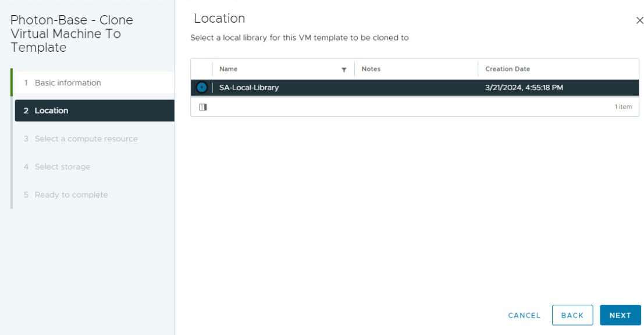Select step 3 Select a compute resource
Image resolution: width=644 pixels, height=335 pixels.
[x=94, y=139]
